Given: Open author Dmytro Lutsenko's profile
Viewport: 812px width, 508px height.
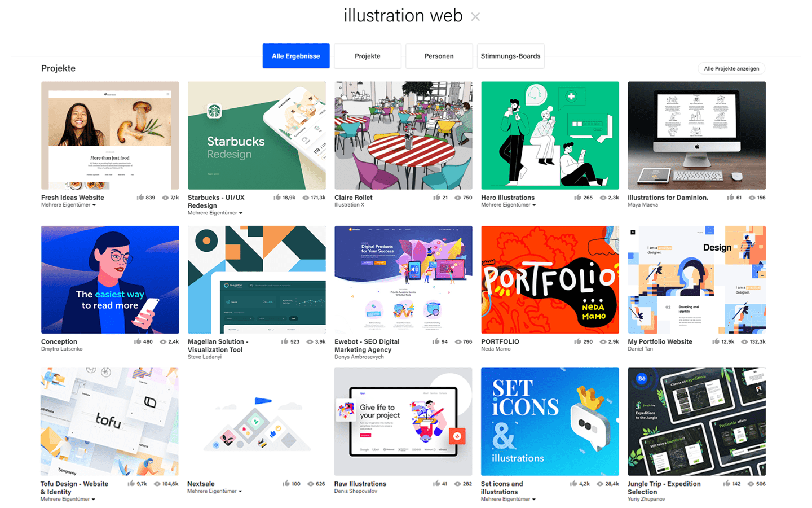Looking at the screenshot, I should 61,349.
